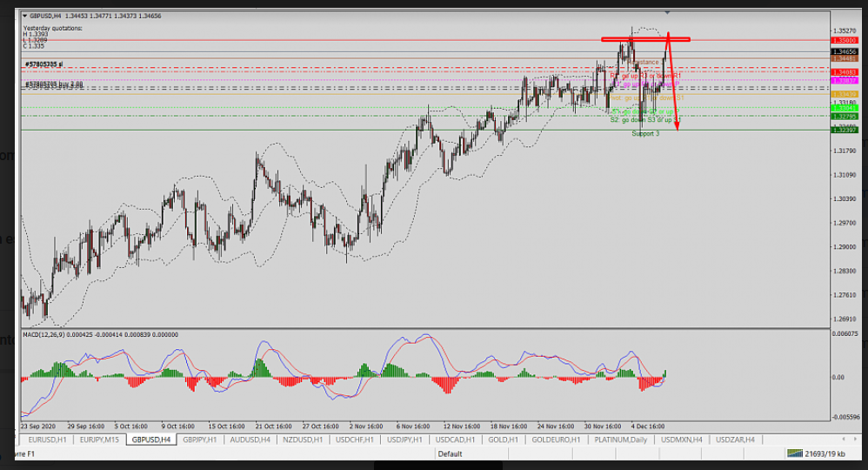The height and width of the screenshot is (470, 868).
Task: Switch to the GOLD,H1 chart tab
Action: pos(505,440)
